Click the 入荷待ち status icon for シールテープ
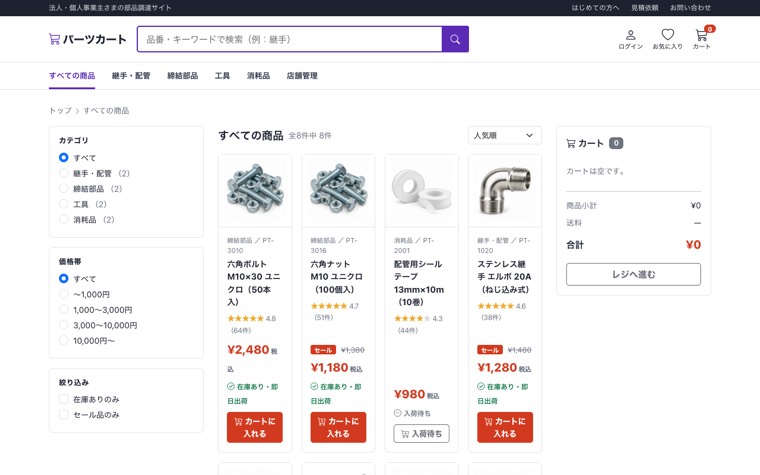Image resolution: width=760 pixels, height=475 pixels. point(397,413)
